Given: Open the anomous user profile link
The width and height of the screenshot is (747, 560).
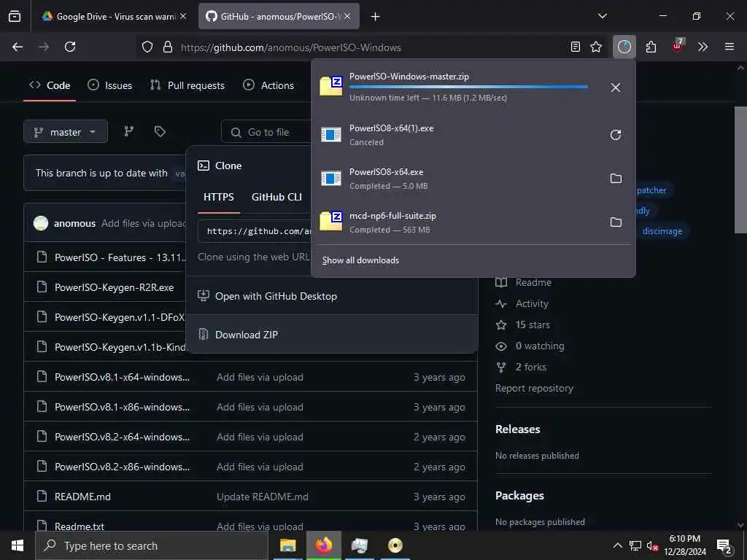Looking at the screenshot, I should click(x=75, y=223).
